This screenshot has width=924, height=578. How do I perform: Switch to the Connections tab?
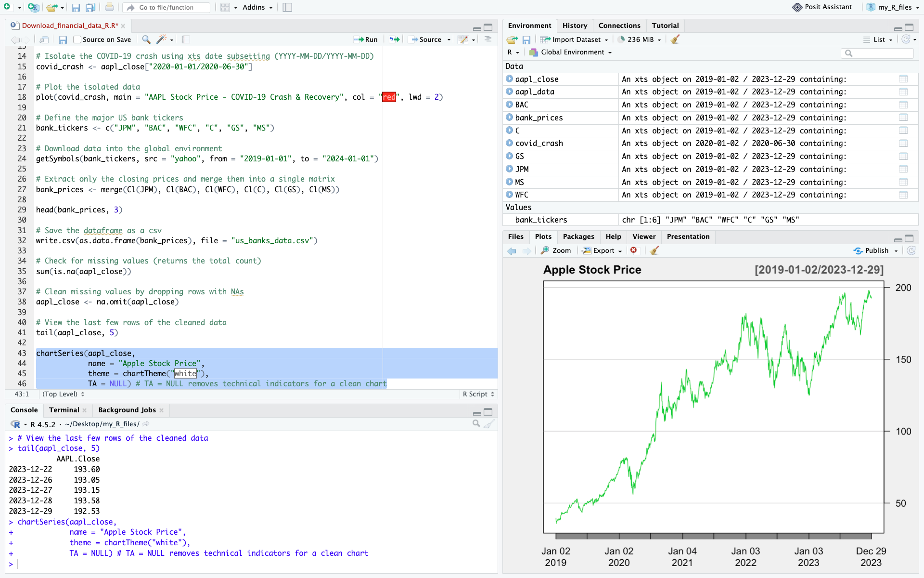(619, 26)
